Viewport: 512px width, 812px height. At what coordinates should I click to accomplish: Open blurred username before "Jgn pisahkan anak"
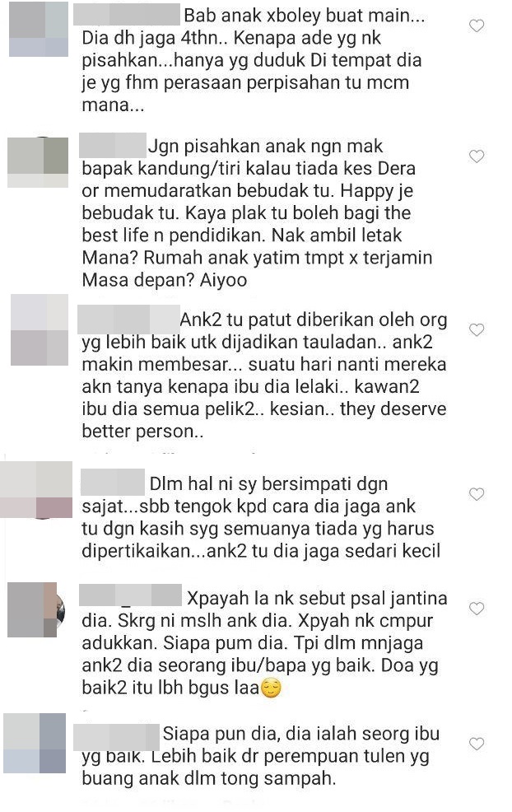tap(113, 146)
